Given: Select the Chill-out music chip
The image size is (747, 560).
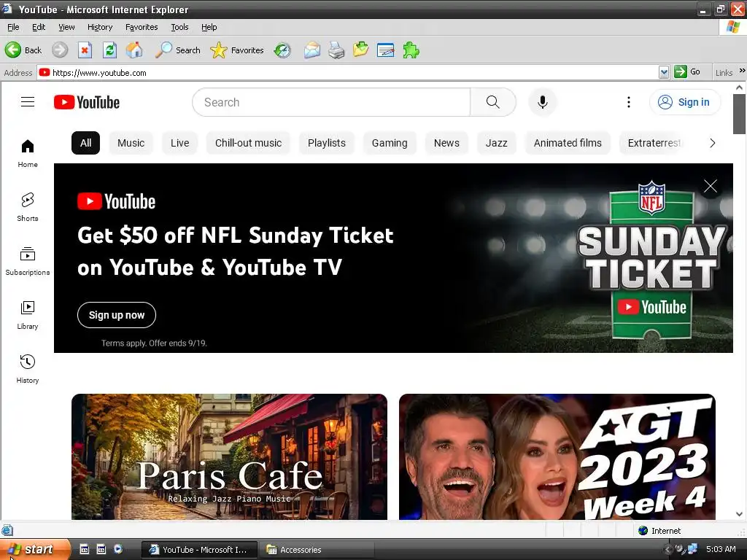Looking at the screenshot, I should tap(248, 143).
